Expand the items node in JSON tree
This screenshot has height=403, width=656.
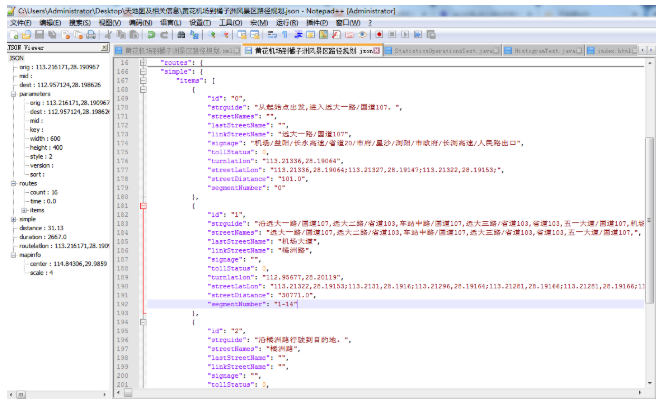coord(24,210)
